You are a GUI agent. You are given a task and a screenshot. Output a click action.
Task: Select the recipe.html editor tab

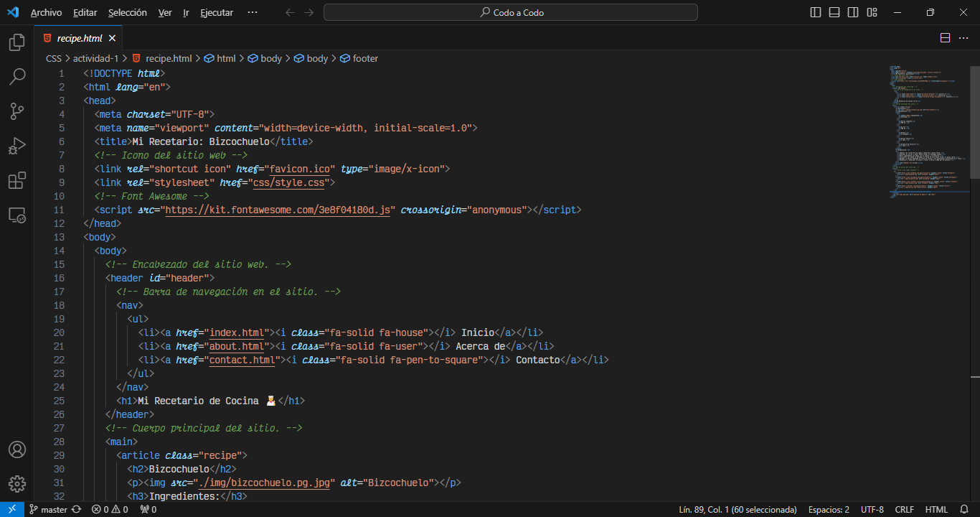click(x=79, y=38)
